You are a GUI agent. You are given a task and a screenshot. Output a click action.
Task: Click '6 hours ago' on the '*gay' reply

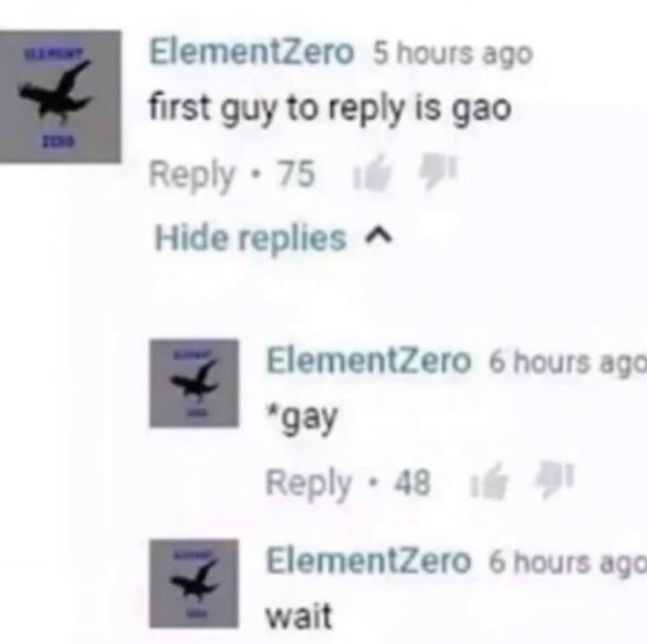568,362
